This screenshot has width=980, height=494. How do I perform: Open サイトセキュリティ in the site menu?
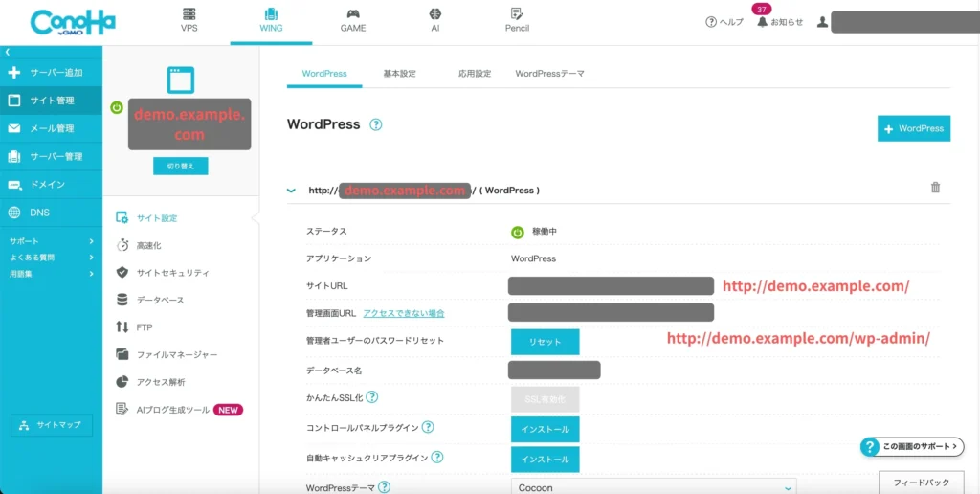click(163, 273)
